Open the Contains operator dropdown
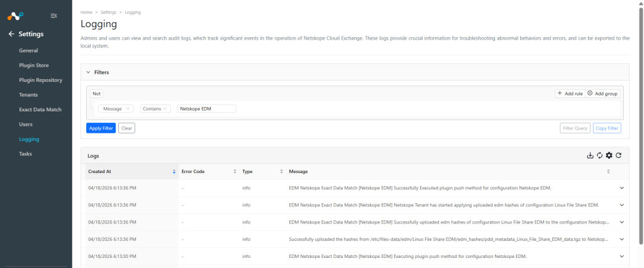644x268 pixels. 156,108
